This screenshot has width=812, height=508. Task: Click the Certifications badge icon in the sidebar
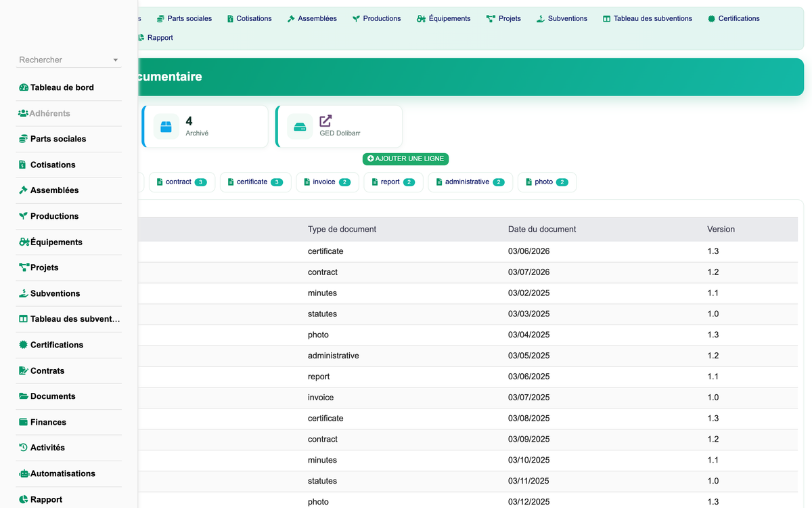point(23,345)
